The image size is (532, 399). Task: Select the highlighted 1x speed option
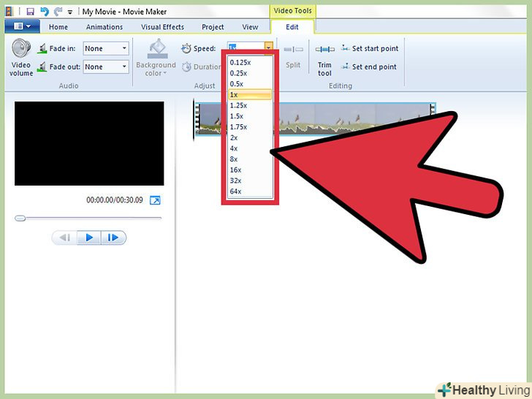click(250, 95)
